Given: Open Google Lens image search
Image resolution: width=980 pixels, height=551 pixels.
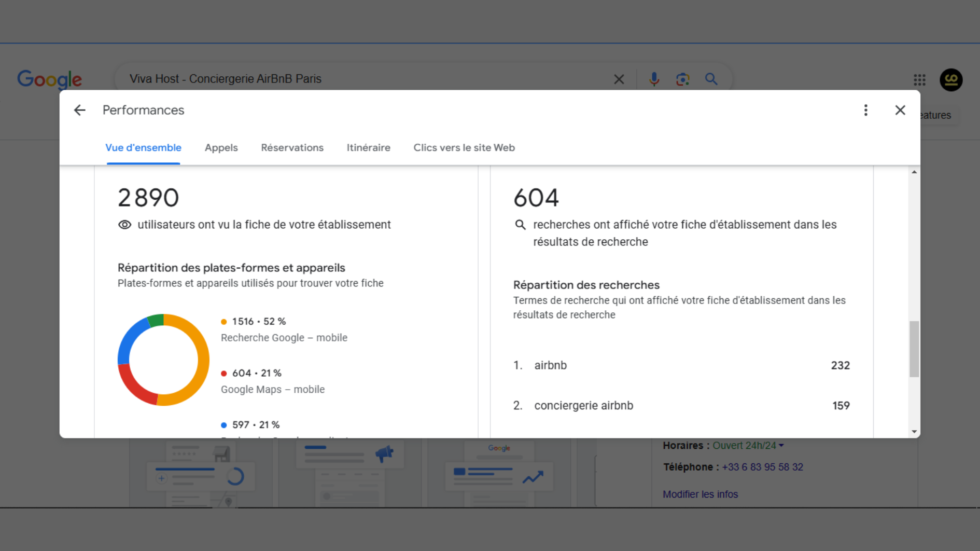Looking at the screenshot, I should 682,79.
